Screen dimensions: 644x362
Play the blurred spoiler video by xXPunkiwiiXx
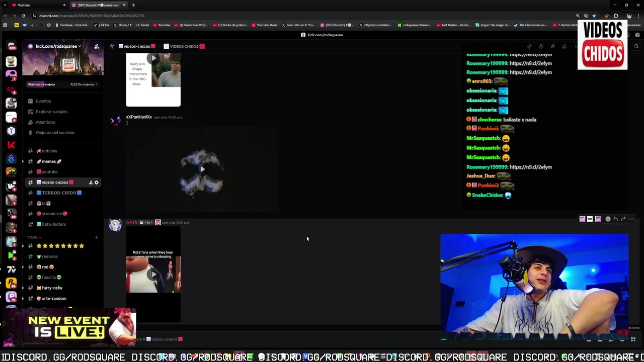(202, 170)
